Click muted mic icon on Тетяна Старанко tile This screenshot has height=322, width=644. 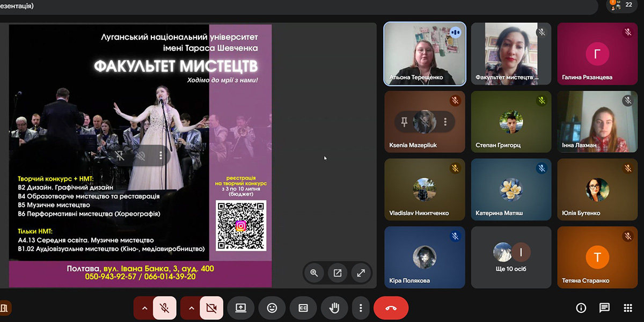[x=628, y=236]
